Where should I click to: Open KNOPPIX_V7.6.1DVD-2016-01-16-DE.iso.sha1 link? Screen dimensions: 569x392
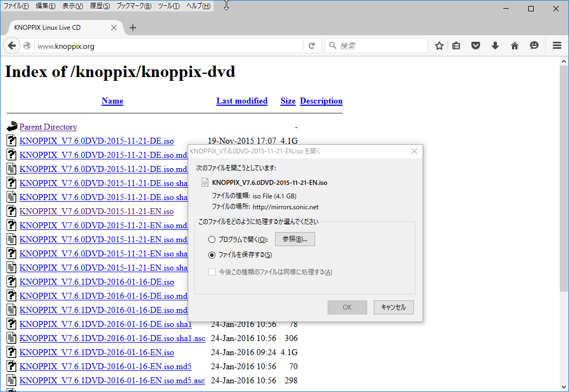106,324
